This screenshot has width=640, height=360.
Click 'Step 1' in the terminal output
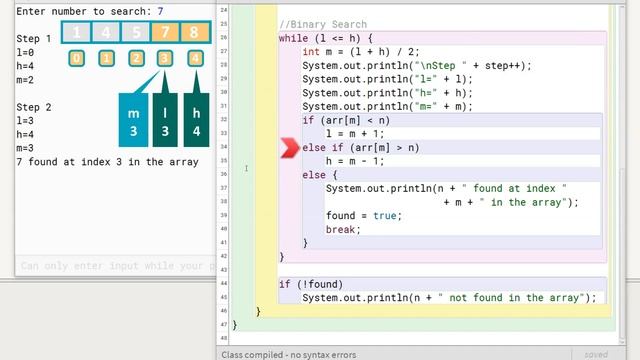point(34,39)
